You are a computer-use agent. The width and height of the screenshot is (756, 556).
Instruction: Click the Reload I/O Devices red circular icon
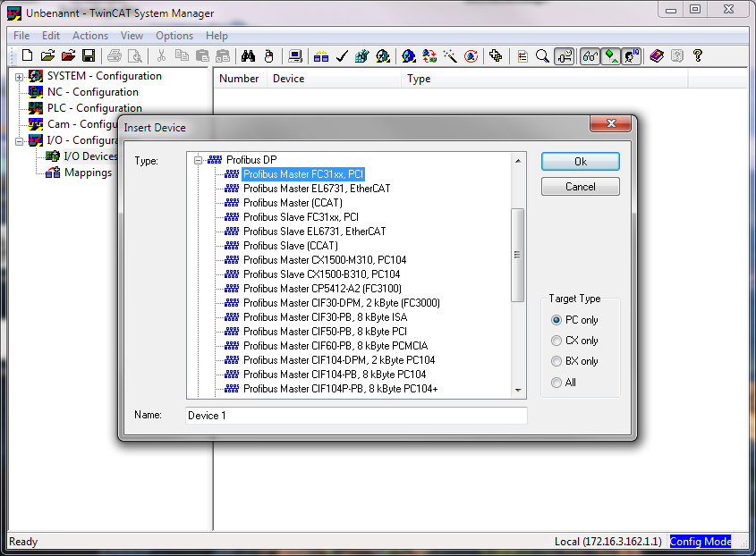(471, 56)
